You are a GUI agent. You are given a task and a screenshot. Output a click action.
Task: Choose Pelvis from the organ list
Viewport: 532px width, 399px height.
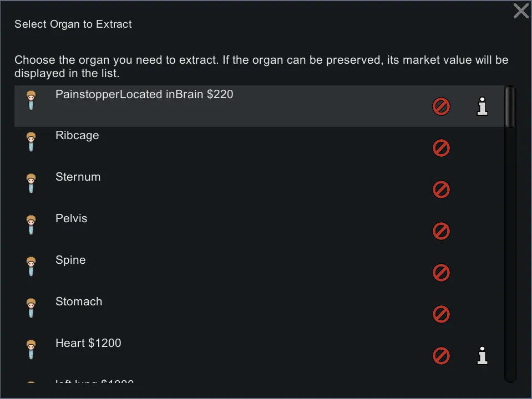(x=71, y=219)
